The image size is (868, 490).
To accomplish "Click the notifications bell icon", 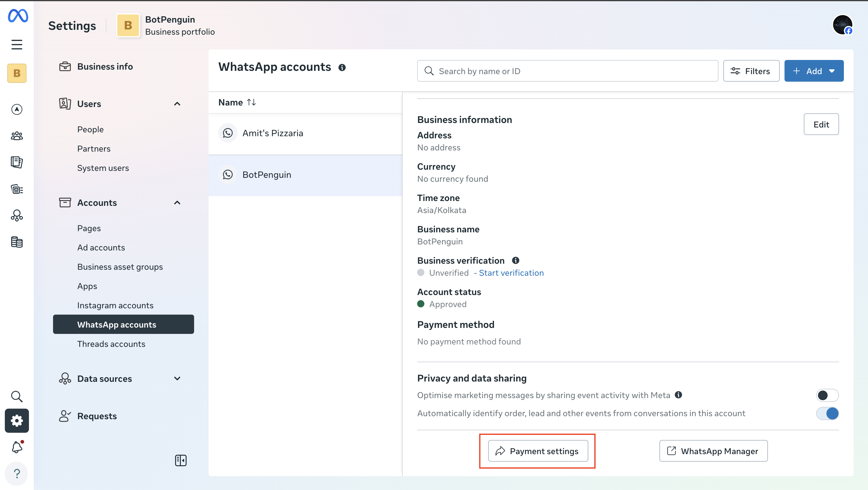I will [17, 447].
